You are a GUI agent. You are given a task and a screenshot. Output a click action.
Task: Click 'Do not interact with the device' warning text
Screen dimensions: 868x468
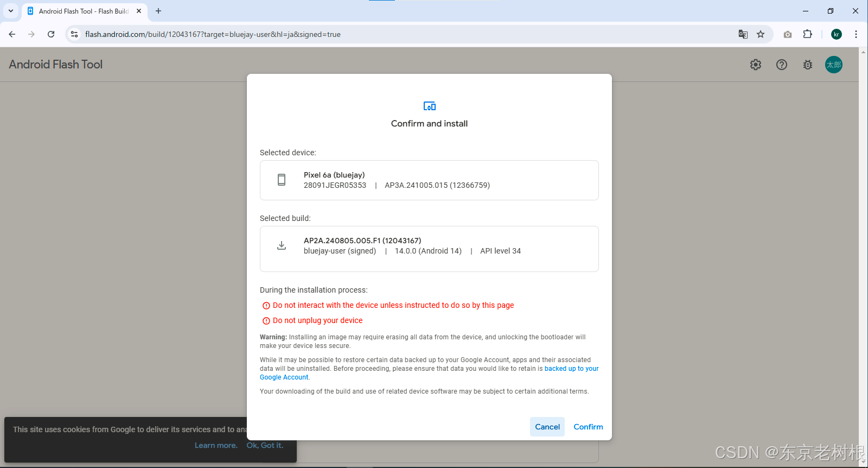pyautogui.click(x=393, y=305)
